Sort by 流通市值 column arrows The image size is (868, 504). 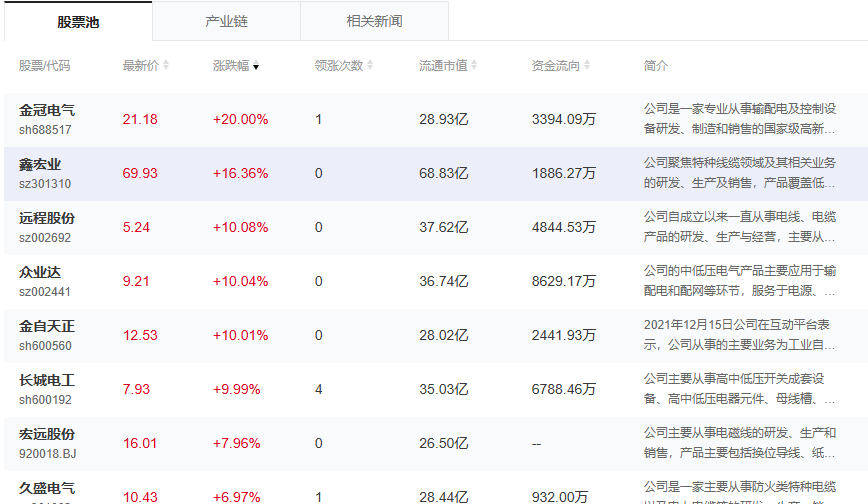coord(474,65)
